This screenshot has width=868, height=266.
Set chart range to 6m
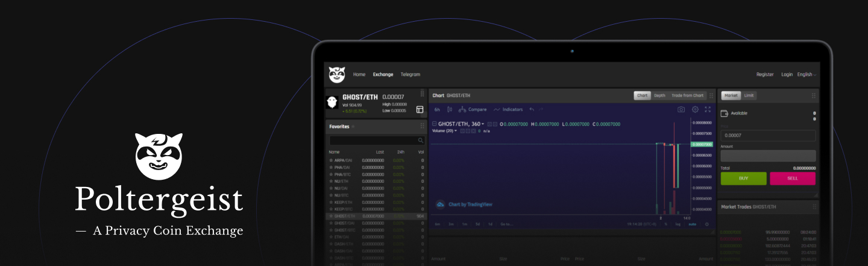pyautogui.click(x=437, y=224)
